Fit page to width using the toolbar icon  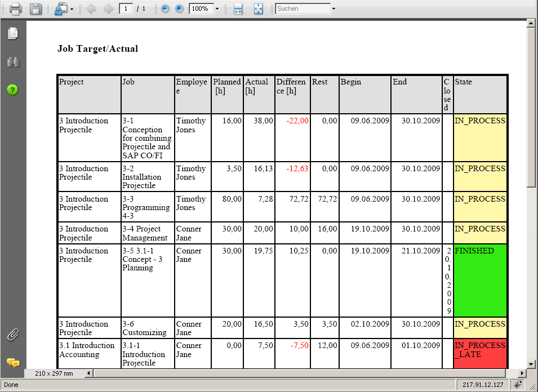tap(238, 9)
